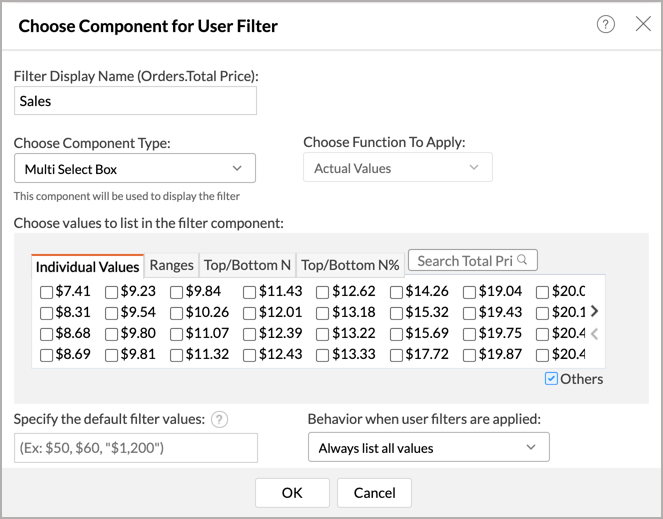663x519 pixels.
Task: Click the Filter Display Name field
Action: pyautogui.click(x=135, y=101)
